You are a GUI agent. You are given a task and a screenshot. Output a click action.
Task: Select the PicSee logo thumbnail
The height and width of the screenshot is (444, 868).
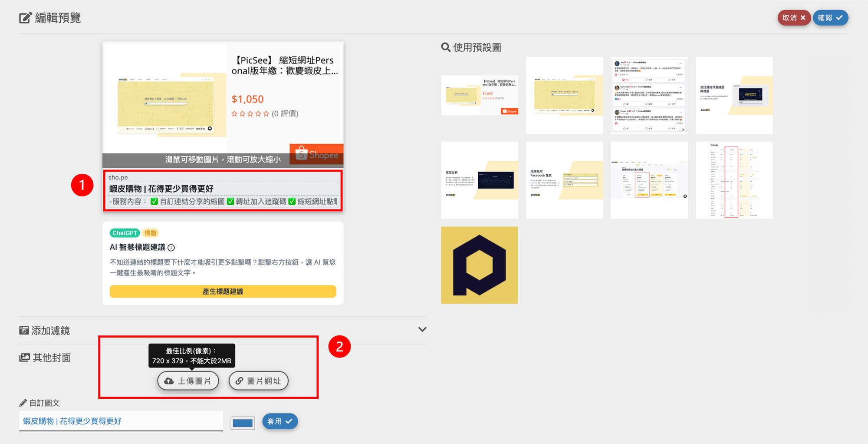[x=480, y=265]
